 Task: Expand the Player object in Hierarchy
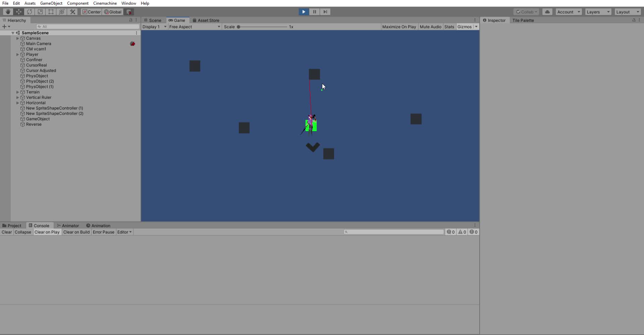click(x=18, y=55)
